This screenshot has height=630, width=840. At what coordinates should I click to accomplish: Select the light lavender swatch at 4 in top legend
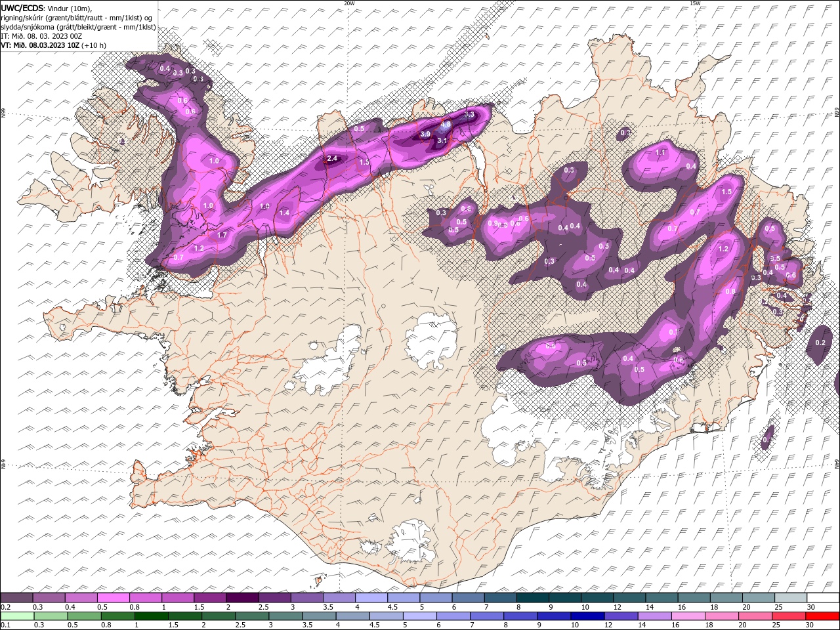point(371,598)
